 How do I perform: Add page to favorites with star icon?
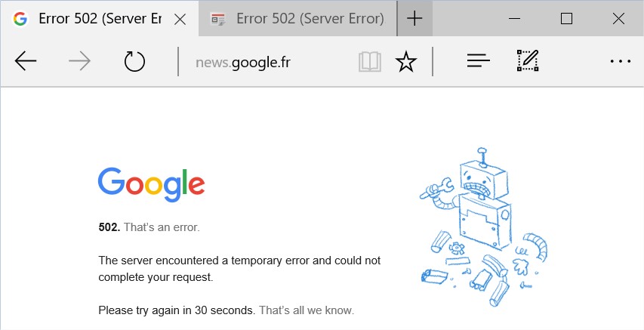(x=405, y=62)
